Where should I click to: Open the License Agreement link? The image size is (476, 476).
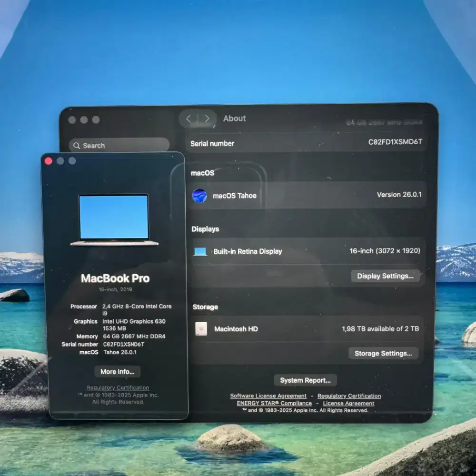(x=348, y=403)
